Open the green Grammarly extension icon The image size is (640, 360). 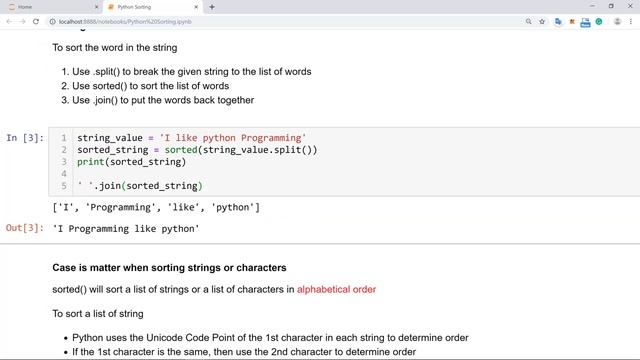click(599, 22)
